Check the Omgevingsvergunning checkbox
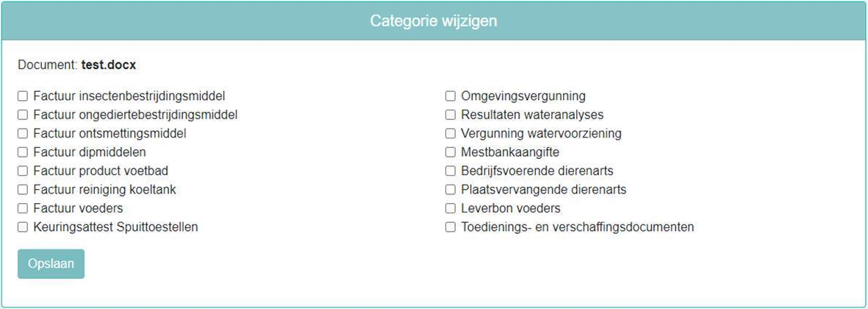 pyautogui.click(x=451, y=96)
